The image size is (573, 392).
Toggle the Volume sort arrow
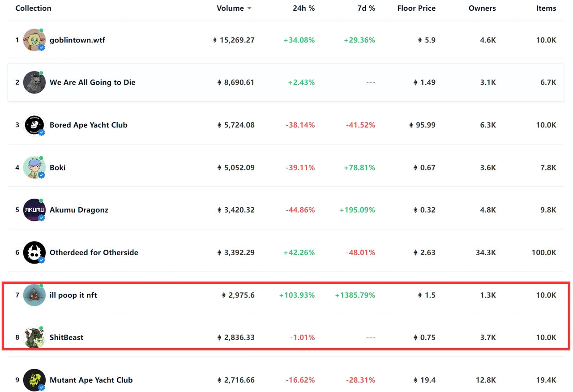coord(249,9)
